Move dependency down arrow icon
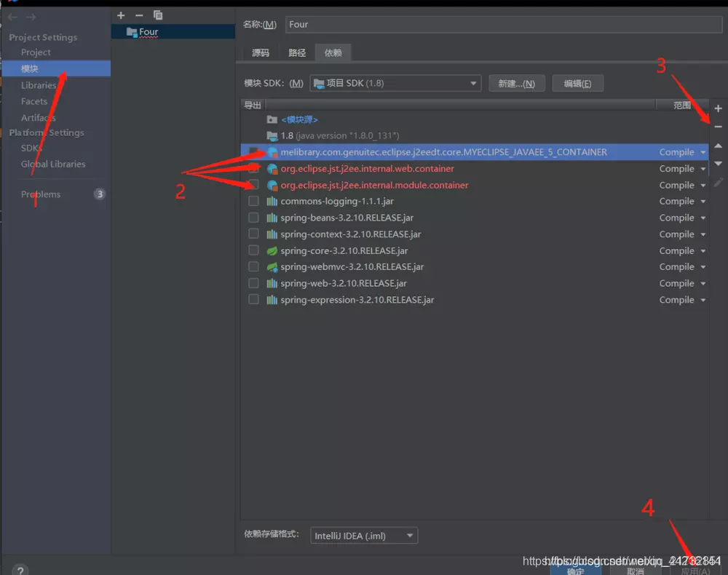 pyautogui.click(x=718, y=163)
